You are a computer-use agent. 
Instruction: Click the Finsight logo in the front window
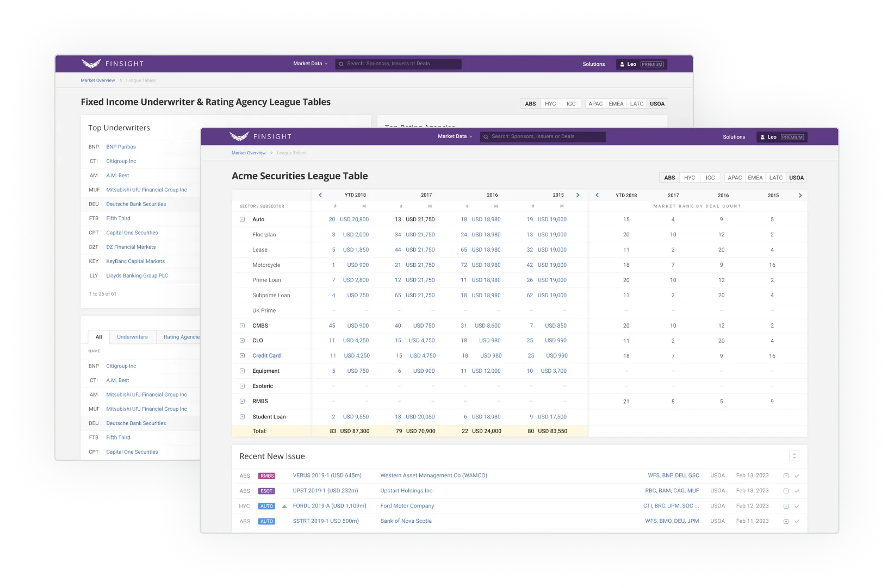point(260,136)
